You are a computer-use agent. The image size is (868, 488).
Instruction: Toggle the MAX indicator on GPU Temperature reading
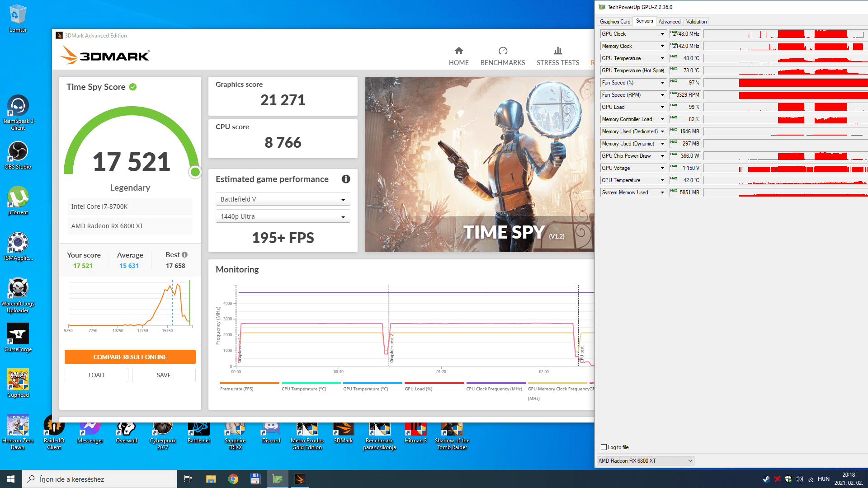(x=674, y=56)
